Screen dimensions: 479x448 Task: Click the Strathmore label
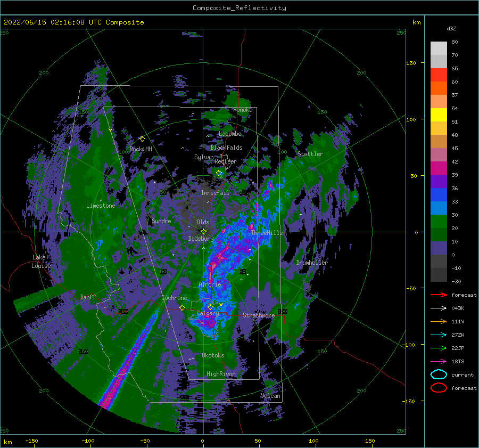(x=259, y=315)
